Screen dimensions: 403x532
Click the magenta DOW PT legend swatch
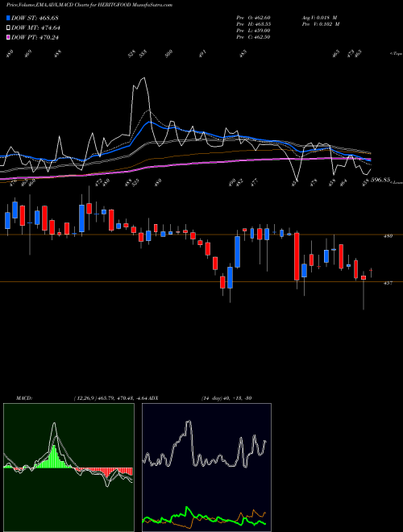pyautogui.click(x=8, y=37)
